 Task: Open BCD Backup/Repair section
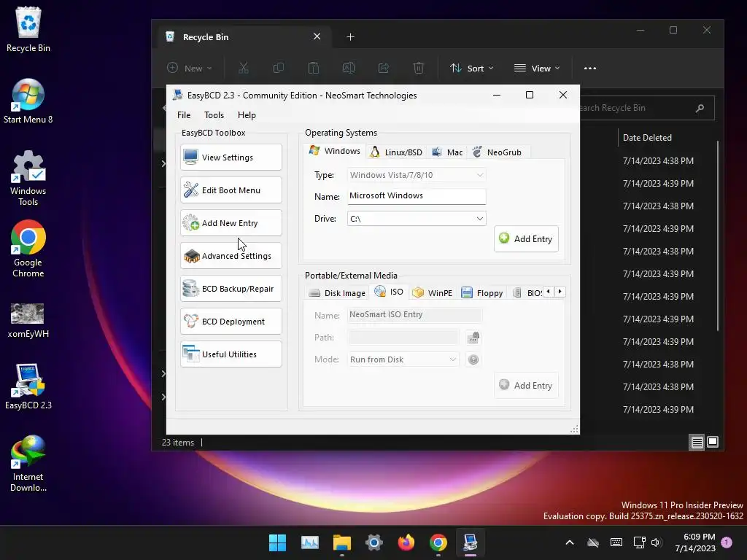[231, 289]
